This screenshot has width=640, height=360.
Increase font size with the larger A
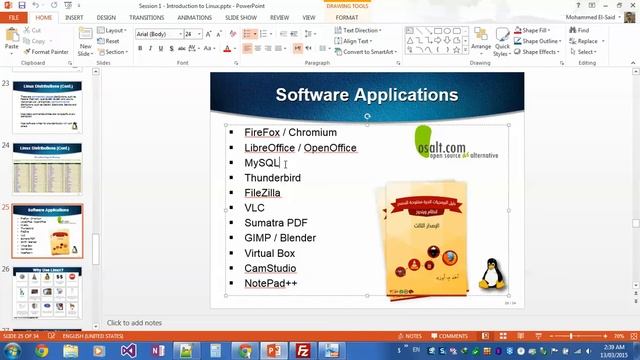(x=209, y=34)
